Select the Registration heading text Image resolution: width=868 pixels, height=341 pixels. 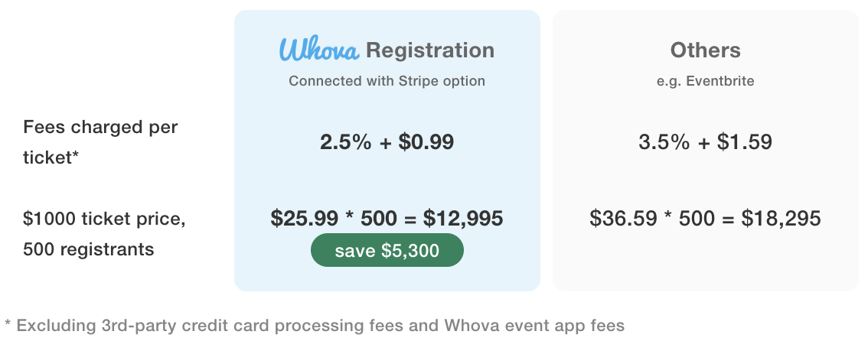tap(430, 51)
